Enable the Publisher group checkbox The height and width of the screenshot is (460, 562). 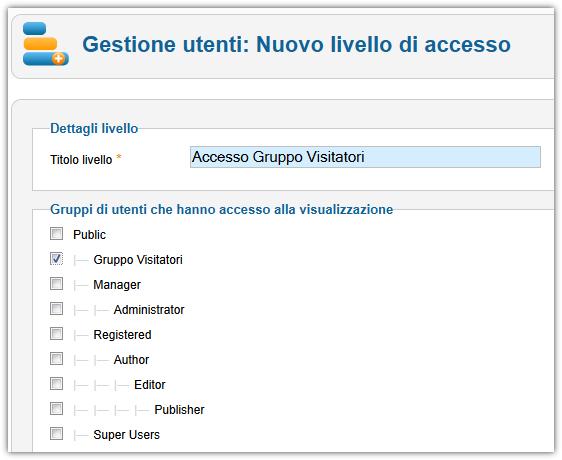click(56, 409)
